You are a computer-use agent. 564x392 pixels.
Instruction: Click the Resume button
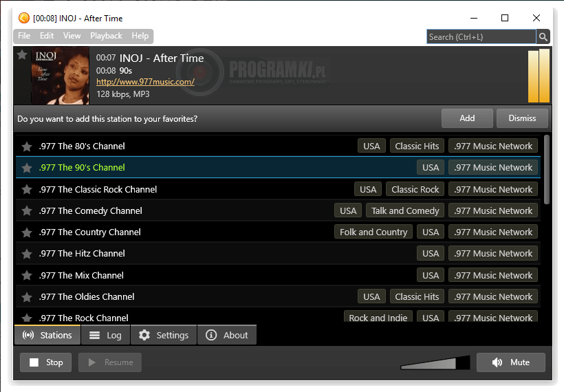110,362
